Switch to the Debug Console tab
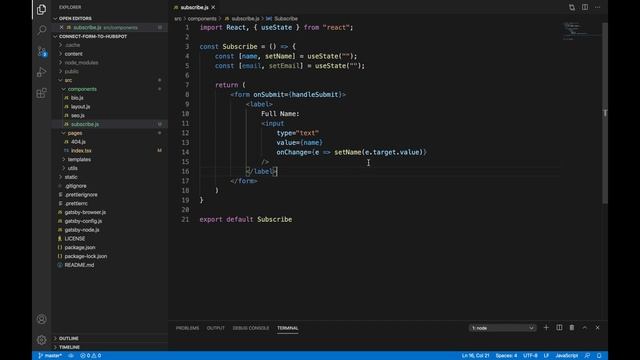The width and height of the screenshot is (640, 360). (251, 328)
